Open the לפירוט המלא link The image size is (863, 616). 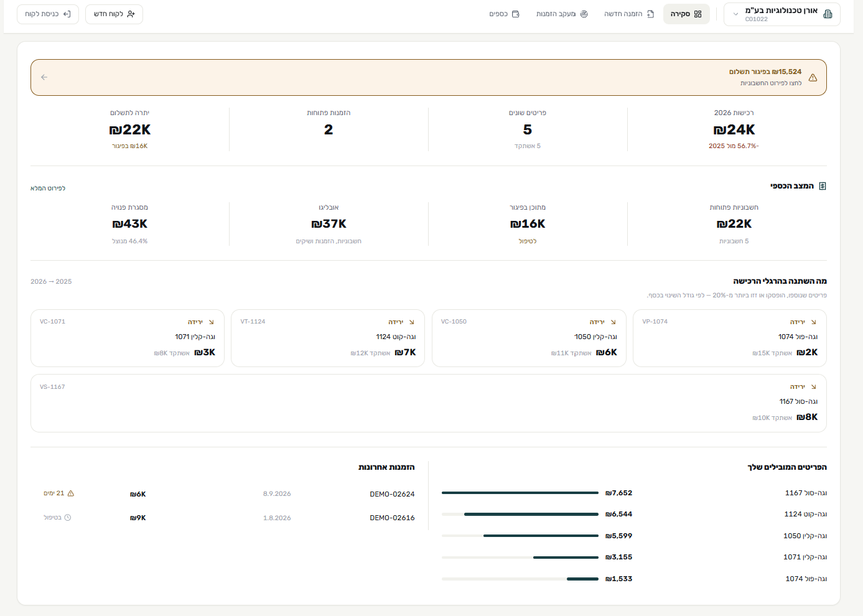[x=48, y=188]
